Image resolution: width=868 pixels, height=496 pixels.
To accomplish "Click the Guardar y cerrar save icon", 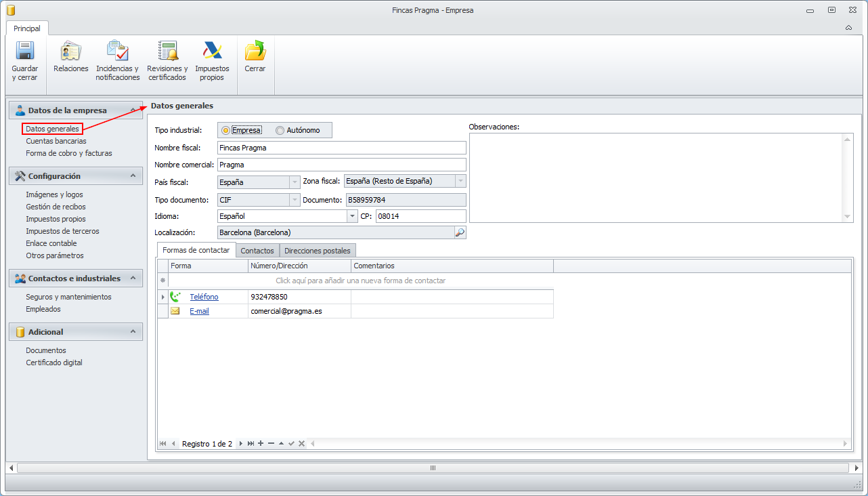I will point(25,51).
